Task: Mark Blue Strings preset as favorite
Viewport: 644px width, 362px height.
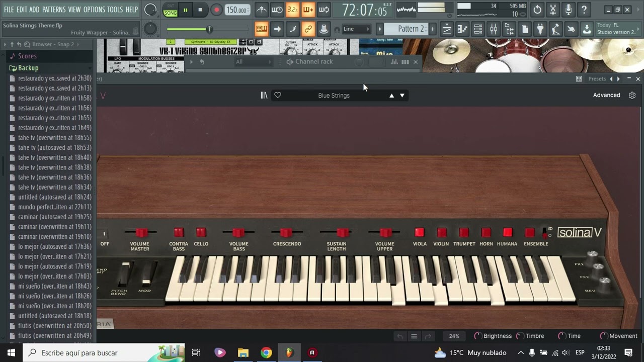Action: [278, 95]
